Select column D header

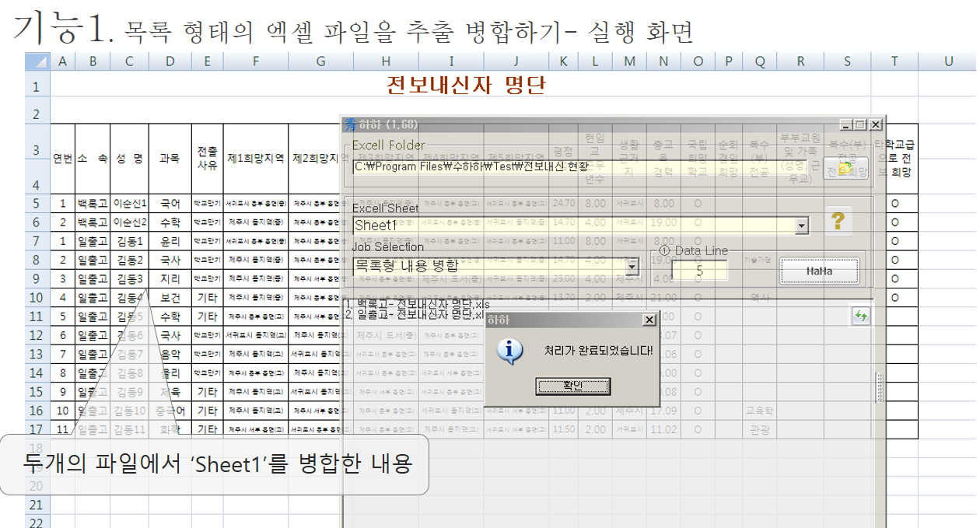pyautogui.click(x=170, y=61)
